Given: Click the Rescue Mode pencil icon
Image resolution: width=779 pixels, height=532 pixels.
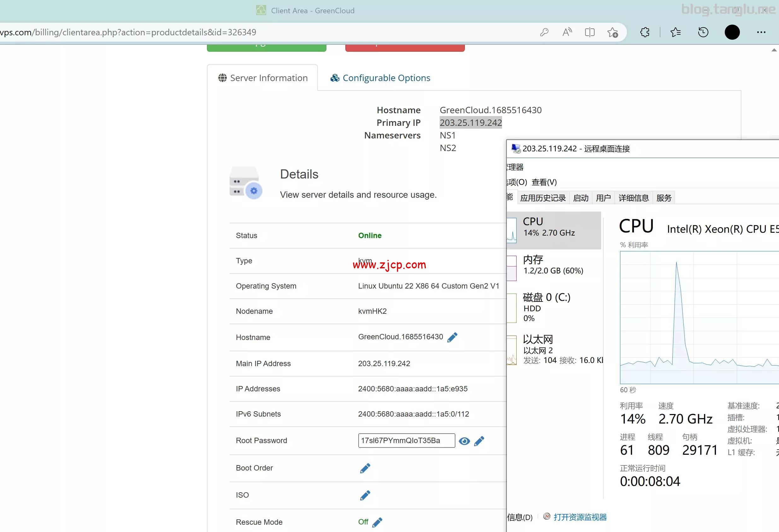Looking at the screenshot, I should [377, 522].
